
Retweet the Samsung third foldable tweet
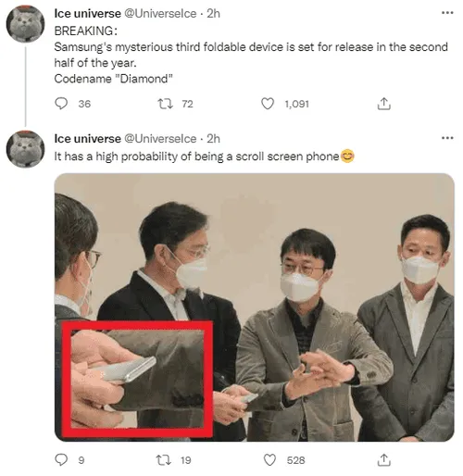pos(165,104)
